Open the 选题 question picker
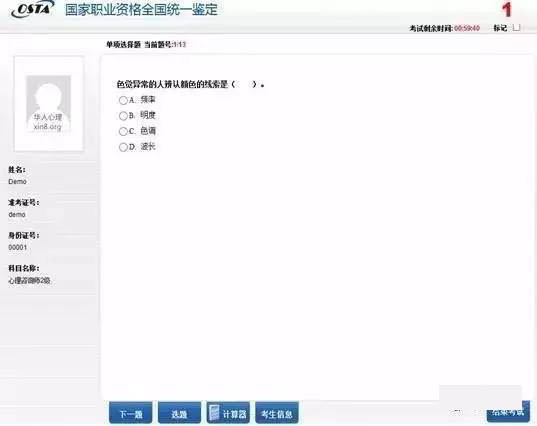 tap(179, 413)
